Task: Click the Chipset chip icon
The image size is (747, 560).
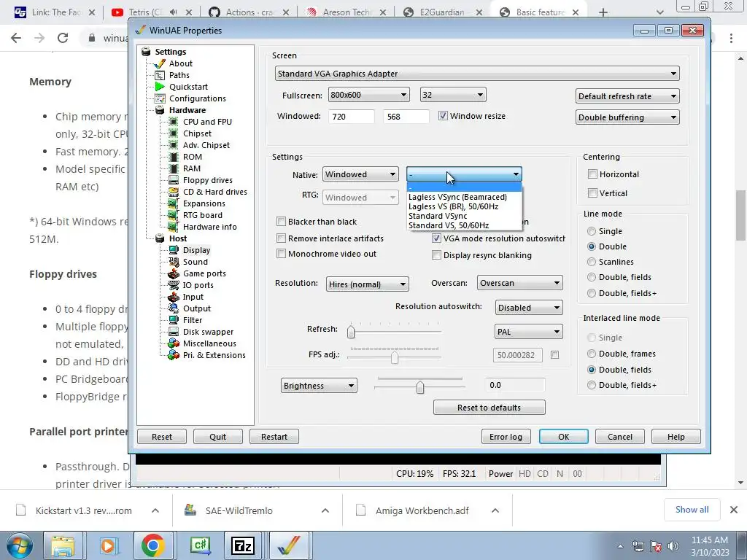Action: pyautogui.click(x=174, y=133)
